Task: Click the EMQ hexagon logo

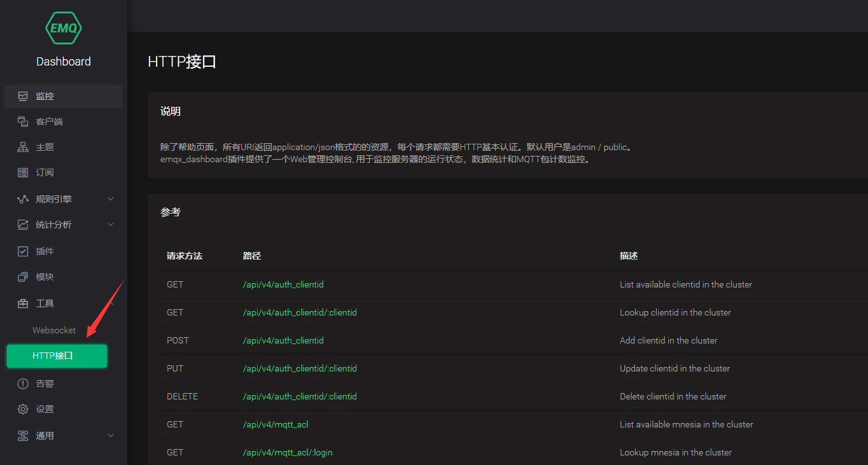Action: coord(64,28)
